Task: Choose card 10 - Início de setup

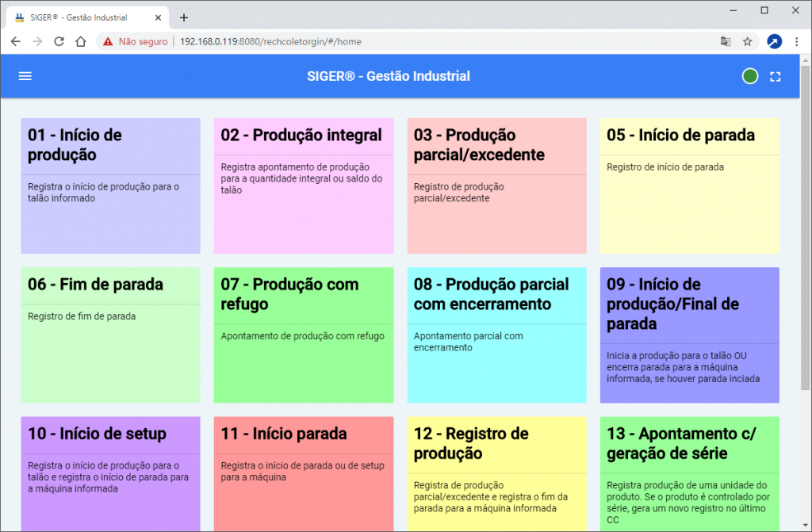Action: tap(110, 474)
